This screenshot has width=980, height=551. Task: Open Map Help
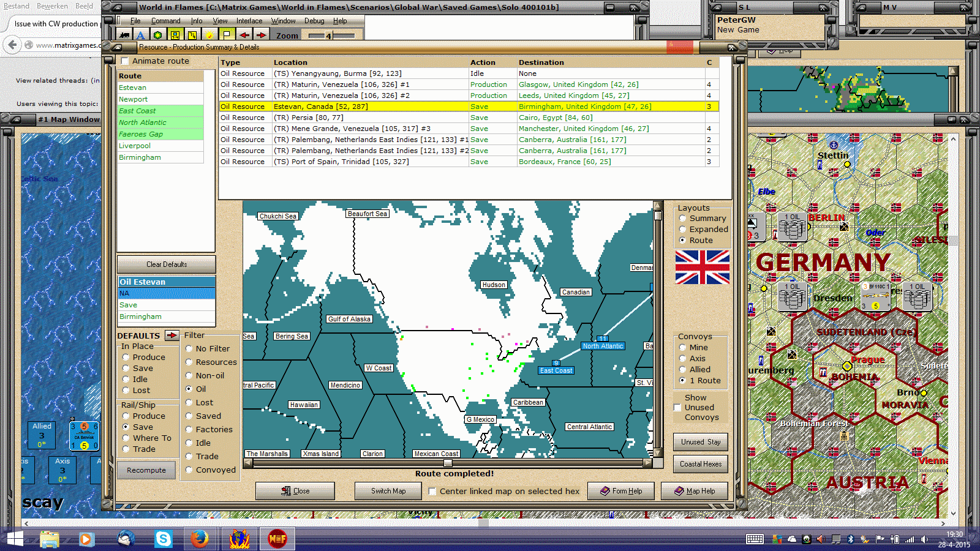695,491
